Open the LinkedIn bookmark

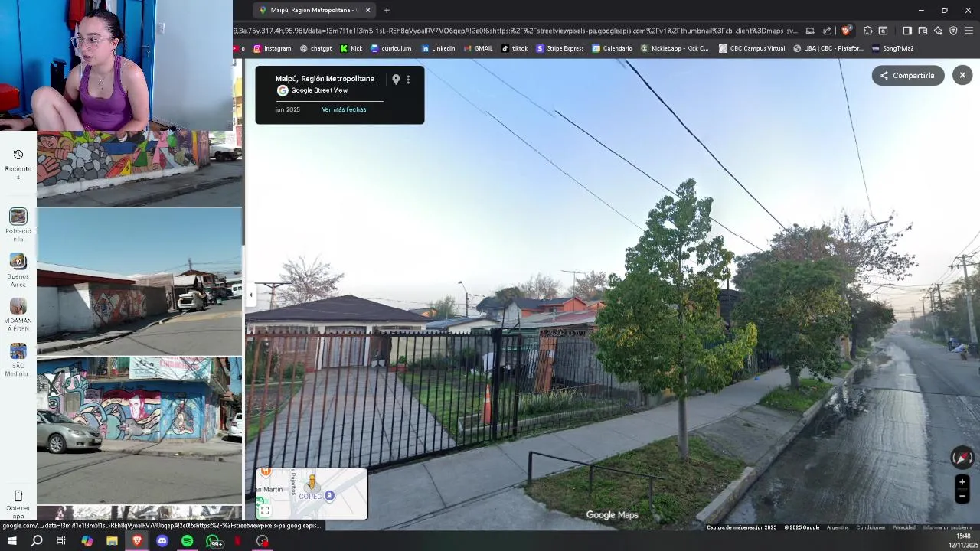438,48
